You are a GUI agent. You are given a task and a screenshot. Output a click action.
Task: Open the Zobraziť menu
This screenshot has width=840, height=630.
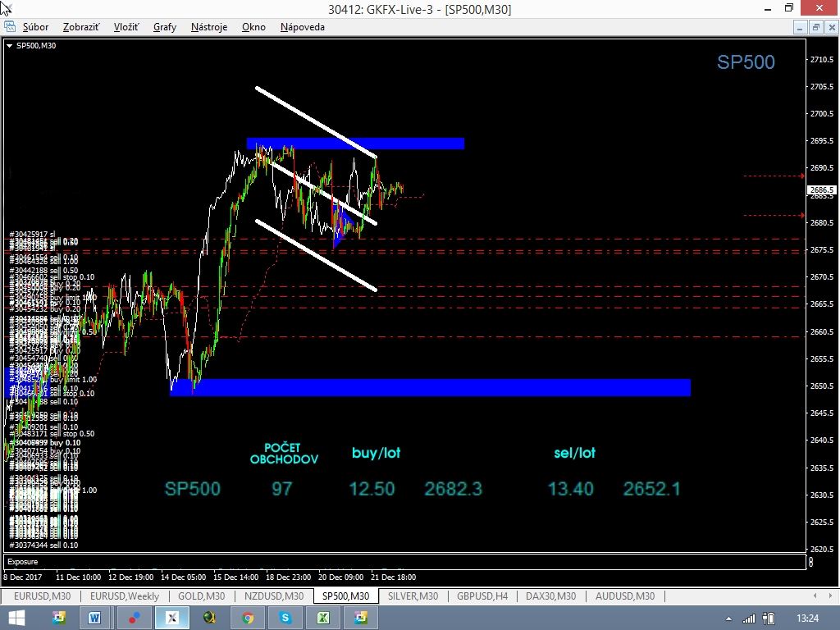coord(81,27)
